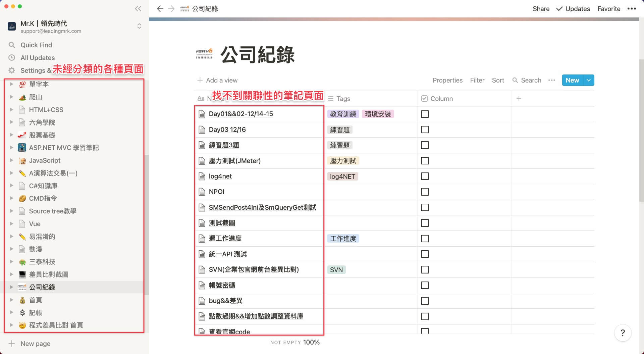Image resolution: width=644 pixels, height=354 pixels.
Task: Check the box for SVN(企業包官網前台差異比對)
Action: click(x=425, y=270)
